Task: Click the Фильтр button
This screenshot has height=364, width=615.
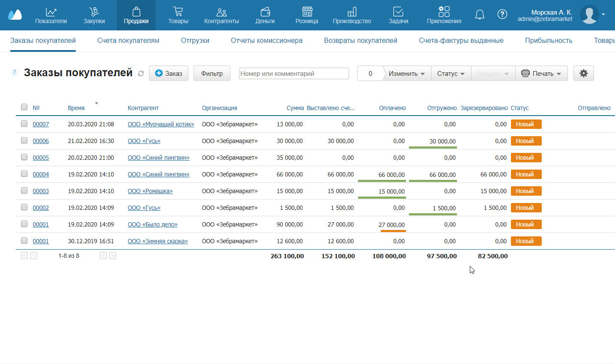Action: coord(212,74)
